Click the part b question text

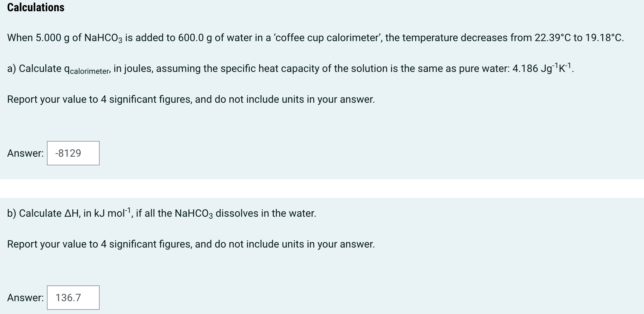[161, 213]
